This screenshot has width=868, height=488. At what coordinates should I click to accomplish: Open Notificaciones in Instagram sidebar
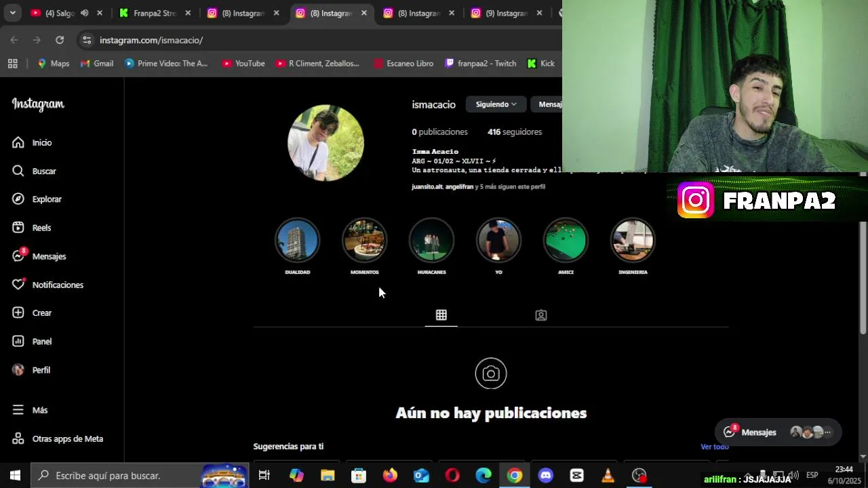[47, 285]
